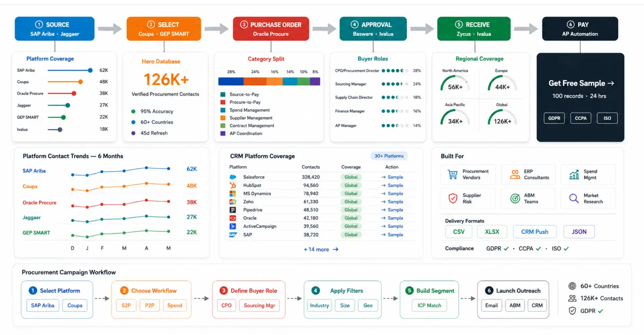Click the Get Free Sample arrow

[611, 83]
